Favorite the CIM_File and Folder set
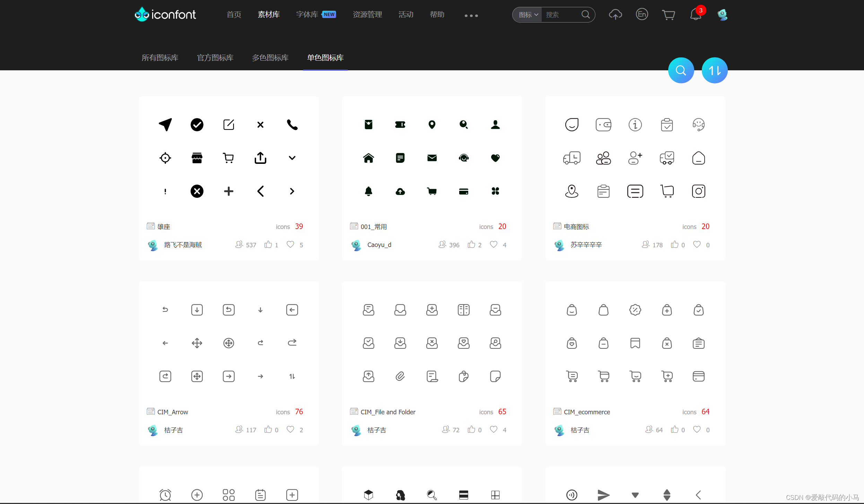 point(494,429)
